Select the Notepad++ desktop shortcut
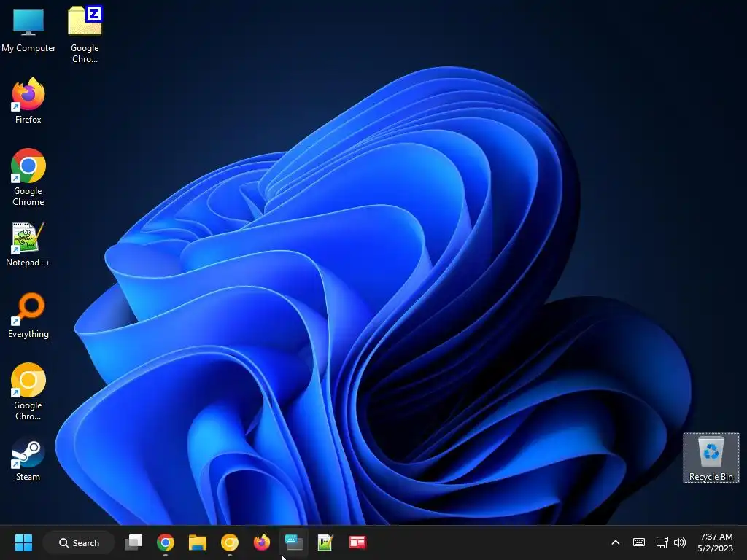 (x=28, y=244)
